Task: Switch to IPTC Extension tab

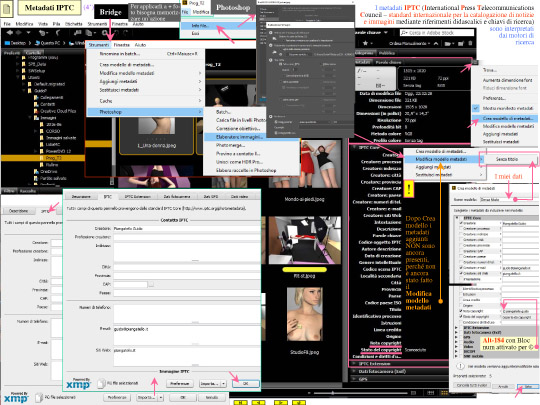Action: point(137,196)
